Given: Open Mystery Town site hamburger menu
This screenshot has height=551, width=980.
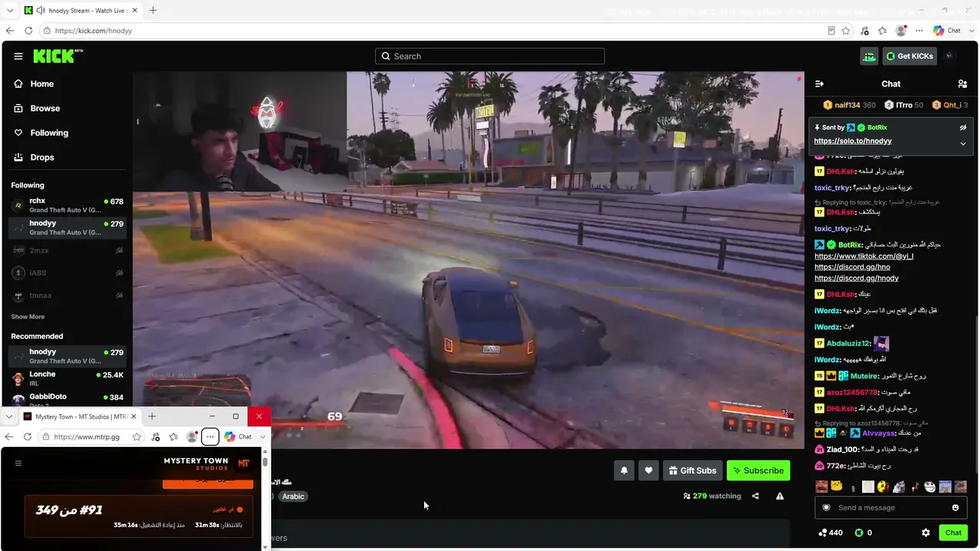Looking at the screenshot, I should pyautogui.click(x=18, y=463).
